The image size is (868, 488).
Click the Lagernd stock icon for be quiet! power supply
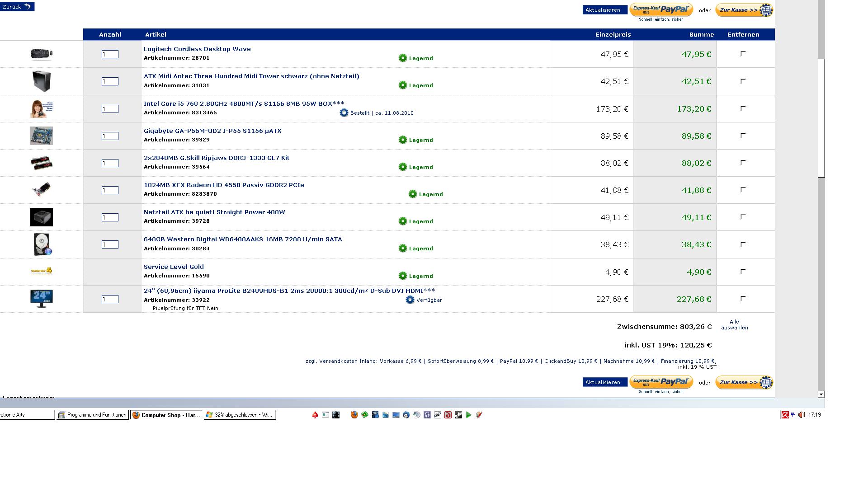403,221
